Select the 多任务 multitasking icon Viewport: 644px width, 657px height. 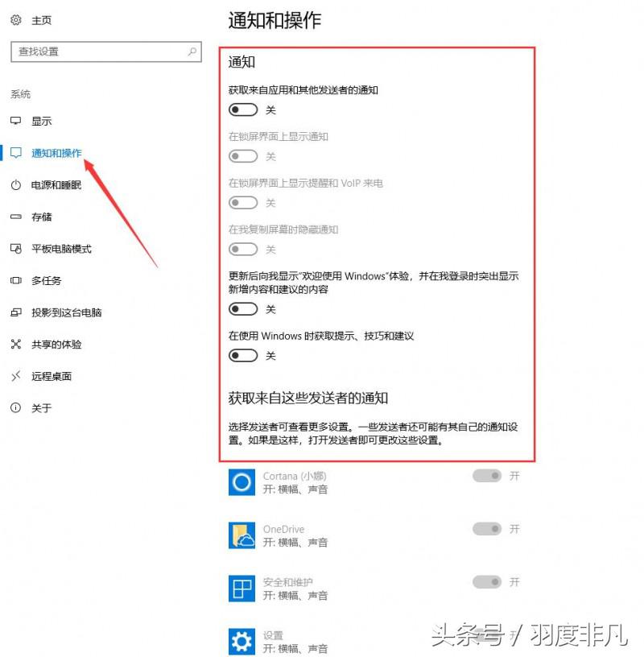[18, 280]
